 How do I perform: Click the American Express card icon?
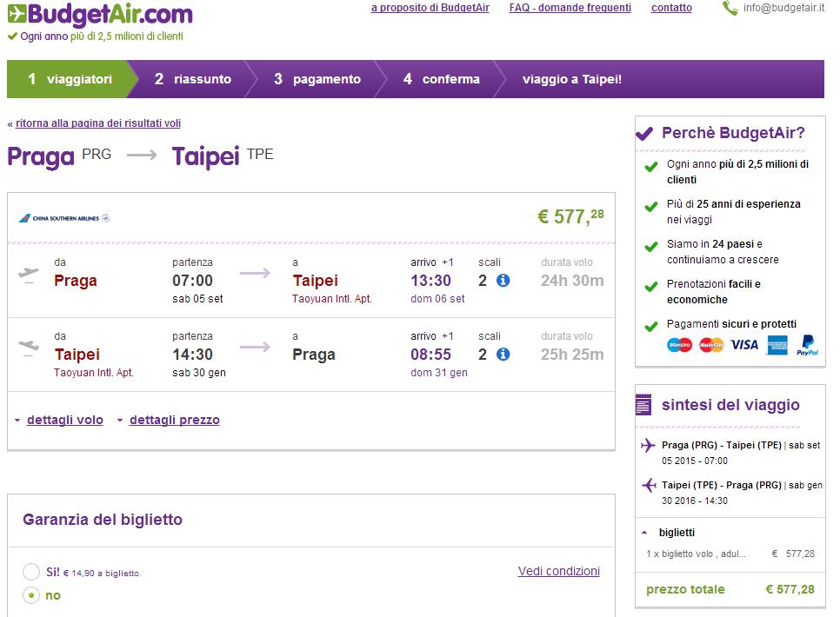pyautogui.click(x=777, y=345)
